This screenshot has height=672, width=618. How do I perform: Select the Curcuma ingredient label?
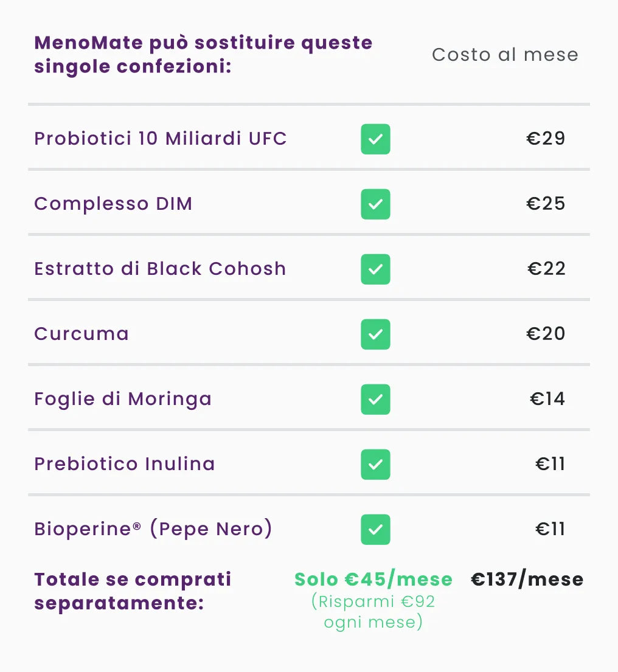click(x=82, y=334)
